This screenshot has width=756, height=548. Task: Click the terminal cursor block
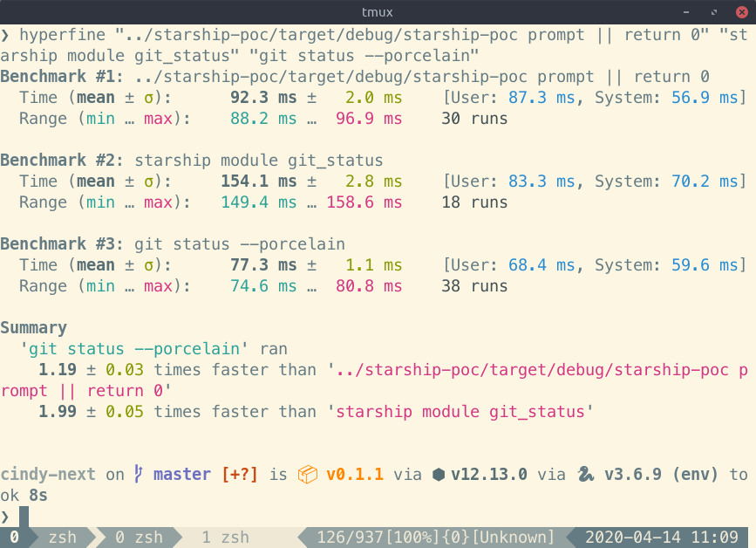click(24, 517)
